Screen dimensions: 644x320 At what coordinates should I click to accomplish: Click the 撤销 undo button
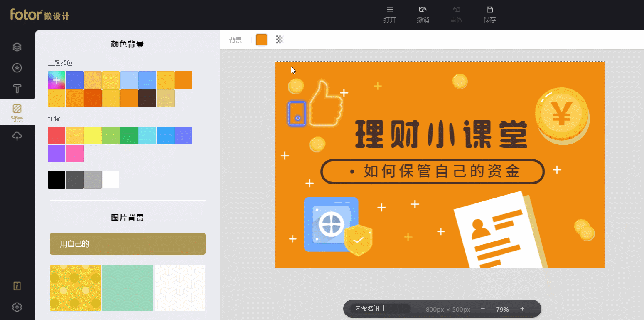(423, 15)
